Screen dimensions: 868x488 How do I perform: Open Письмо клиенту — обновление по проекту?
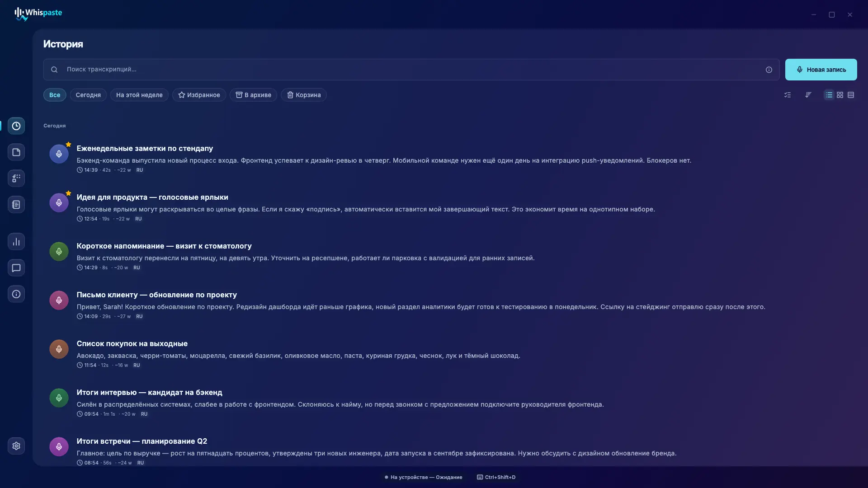(156, 295)
